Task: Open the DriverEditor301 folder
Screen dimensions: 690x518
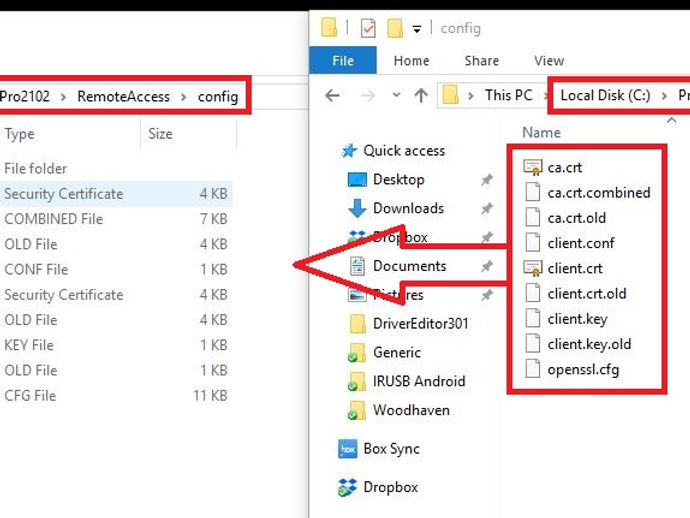Action: tap(420, 323)
